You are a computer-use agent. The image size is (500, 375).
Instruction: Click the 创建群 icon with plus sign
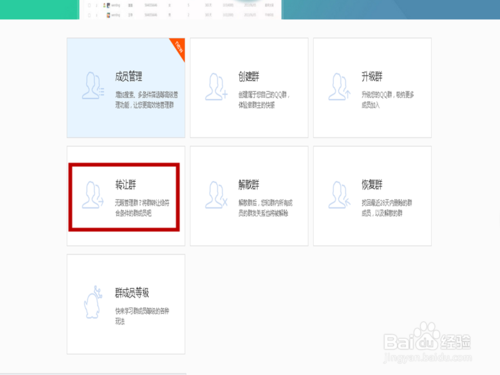point(216,87)
